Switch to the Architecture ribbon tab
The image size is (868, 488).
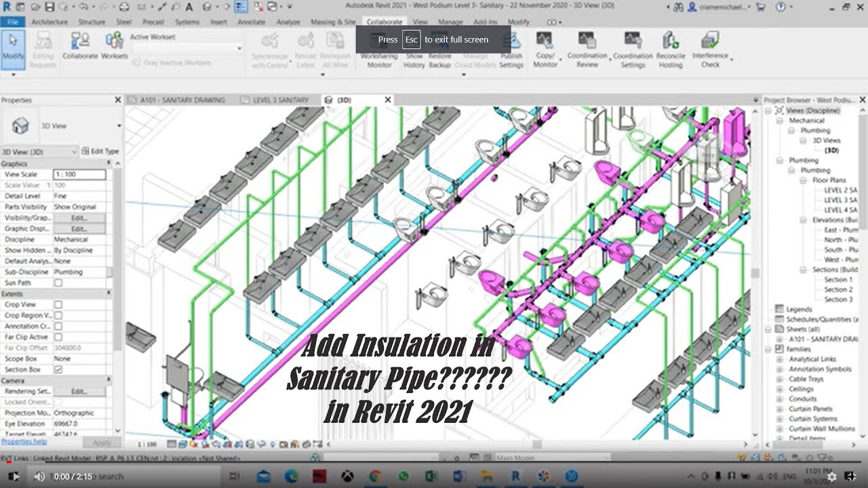[50, 22]
